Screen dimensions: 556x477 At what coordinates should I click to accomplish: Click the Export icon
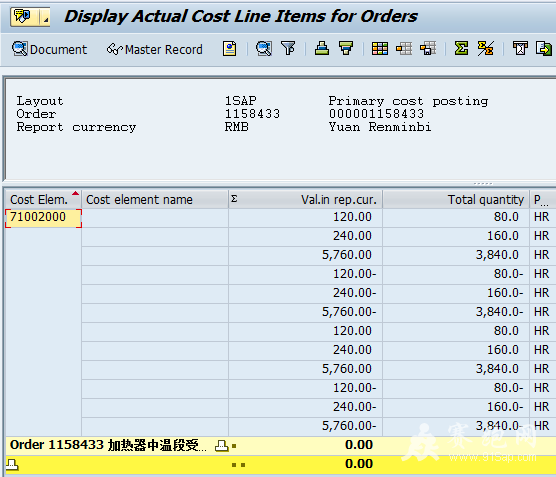point(544,49)
